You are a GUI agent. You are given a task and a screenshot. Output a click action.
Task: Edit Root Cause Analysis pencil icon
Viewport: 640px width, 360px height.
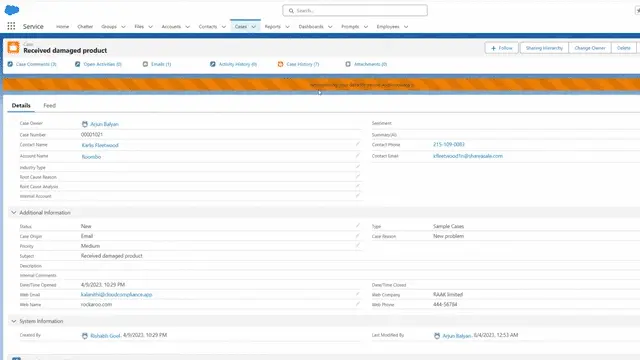click(358, 186)
